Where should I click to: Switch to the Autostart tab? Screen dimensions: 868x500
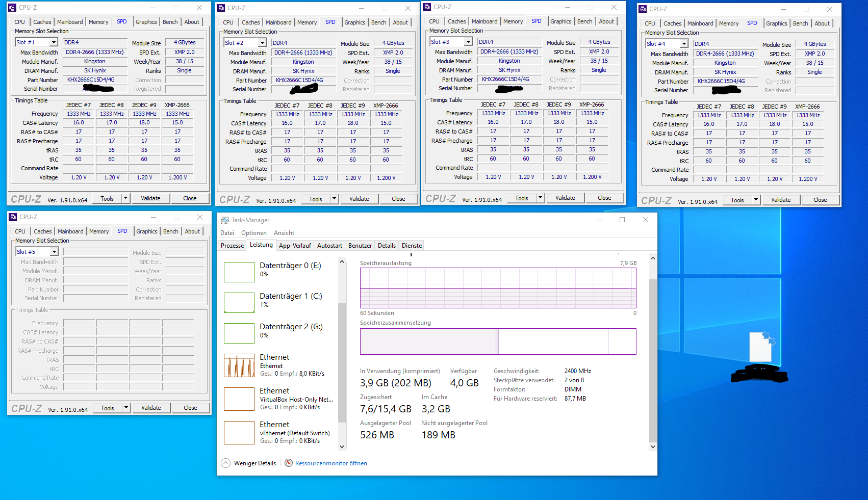(x=329, y=246)
